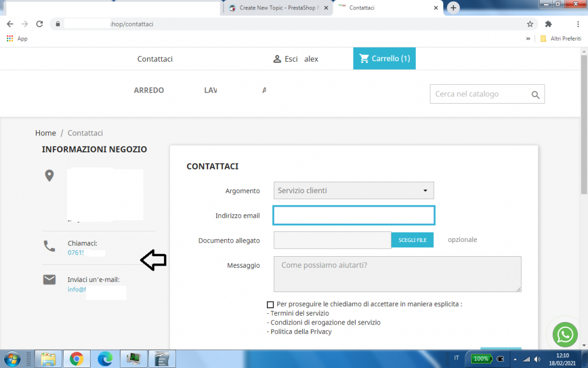Click the user account person icon
588x368 pixels.
click(x=277, y=59)
